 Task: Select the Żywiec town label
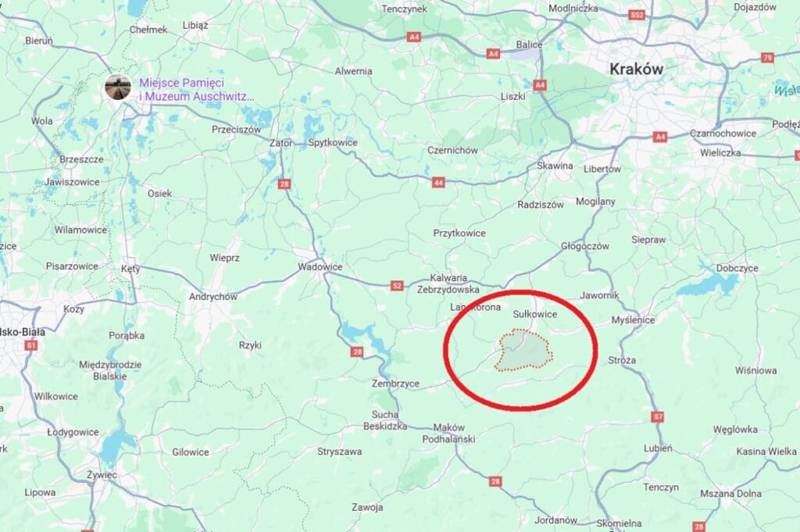pyautogui.click(x=102, y=474)
